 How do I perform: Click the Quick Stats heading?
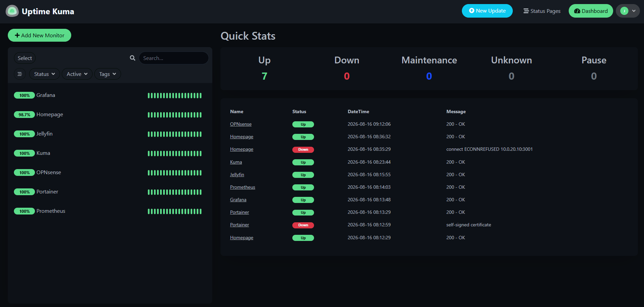click(248, 36)
